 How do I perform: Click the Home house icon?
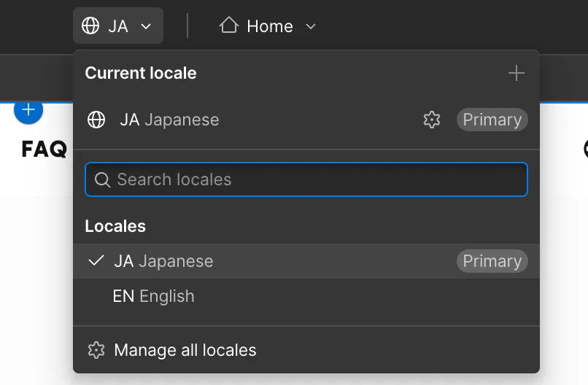pyautogui.click(x=229, y=26)
